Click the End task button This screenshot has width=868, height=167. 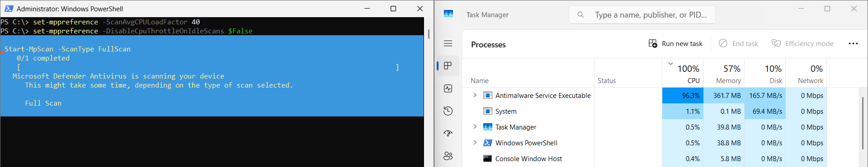[738, 43]
